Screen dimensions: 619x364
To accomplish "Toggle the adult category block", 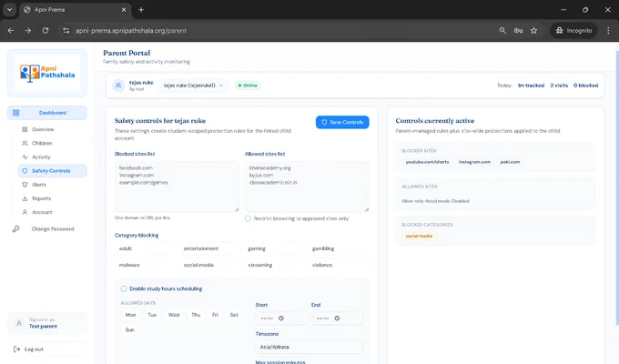I will (146, 248).
